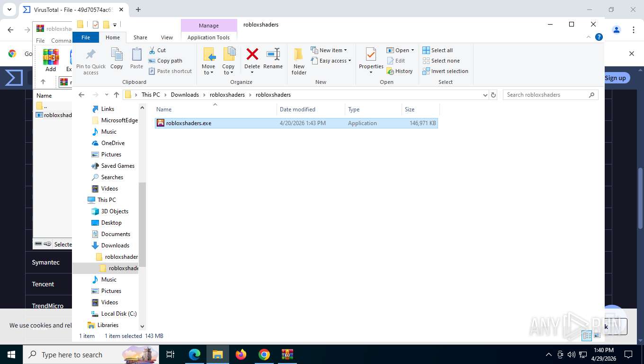Expand the Delete dropdown arrow
The width and height of the screenshot is (644, 364).
point(252,73)
